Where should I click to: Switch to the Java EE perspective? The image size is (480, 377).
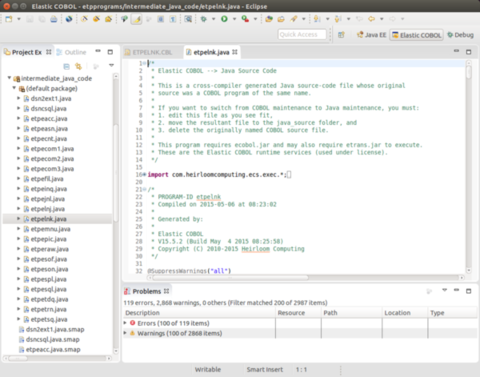tap(371, 35)
